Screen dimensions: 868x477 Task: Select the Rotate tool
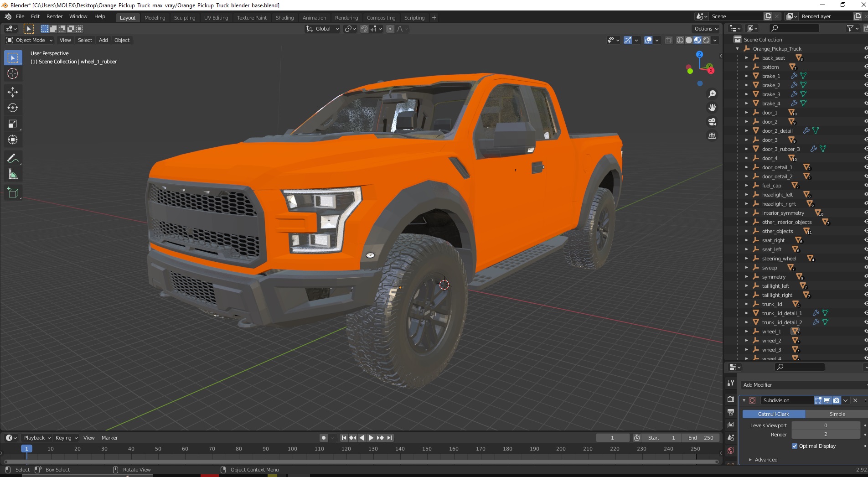click(13, 108)
